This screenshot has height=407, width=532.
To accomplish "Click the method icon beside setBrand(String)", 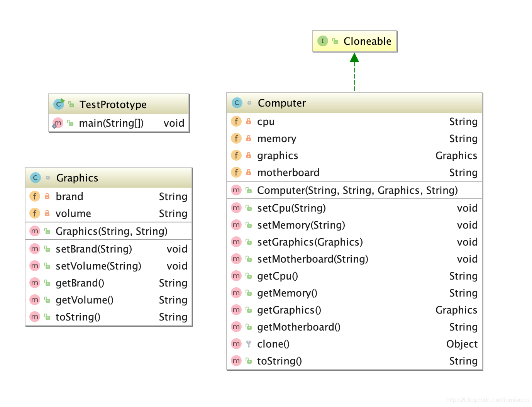I will click(x=35, y=249).
